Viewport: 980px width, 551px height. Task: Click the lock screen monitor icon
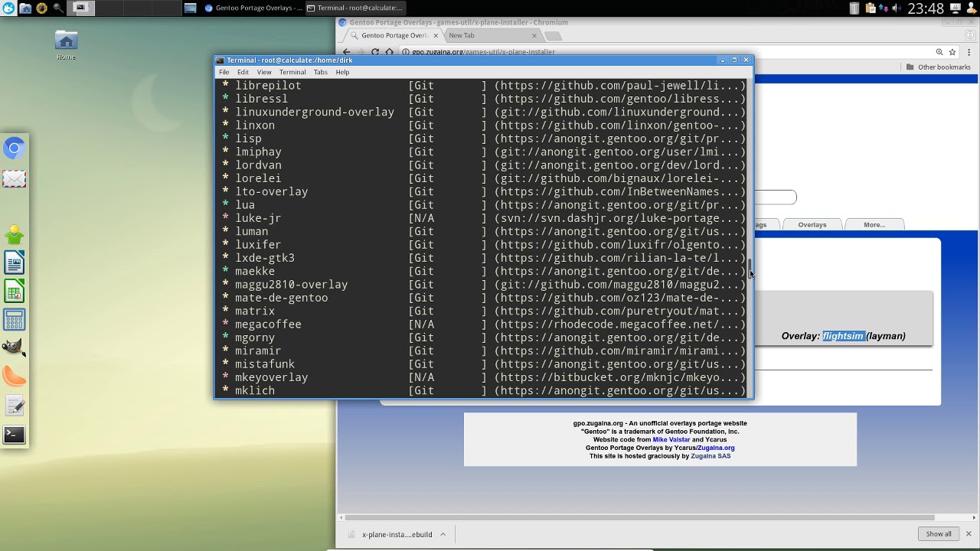[955, 8]
